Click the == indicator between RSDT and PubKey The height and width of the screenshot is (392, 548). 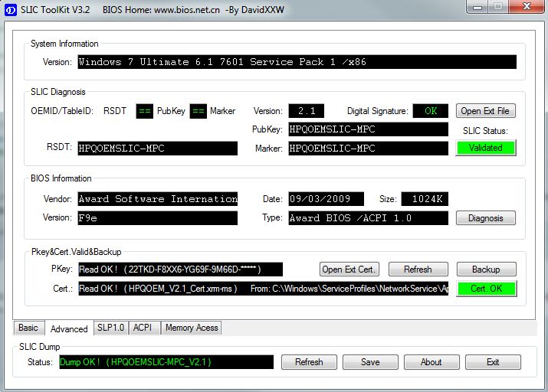pyautogui.click(x=145, y=111)
